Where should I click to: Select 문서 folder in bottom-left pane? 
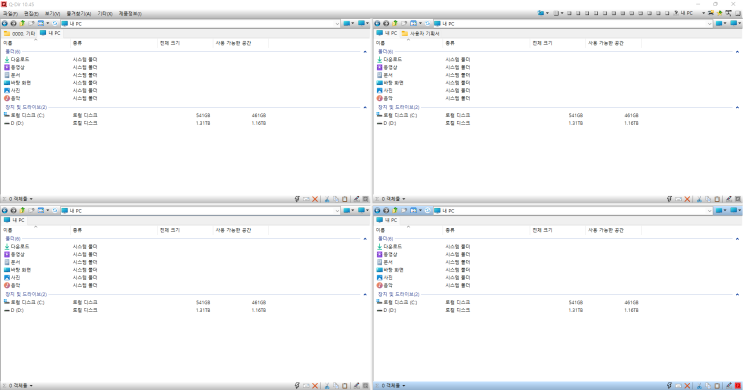[x=12, y=262]
